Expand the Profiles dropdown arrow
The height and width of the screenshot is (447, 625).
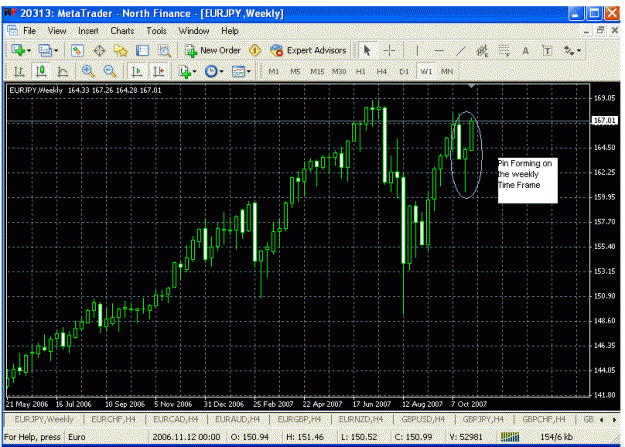point(56,51)
